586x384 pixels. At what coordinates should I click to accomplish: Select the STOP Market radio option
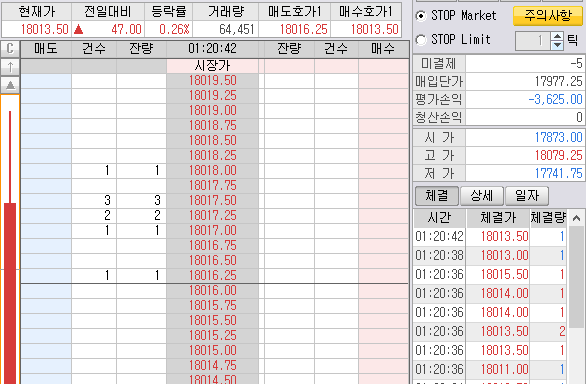(x=421, y=16)
